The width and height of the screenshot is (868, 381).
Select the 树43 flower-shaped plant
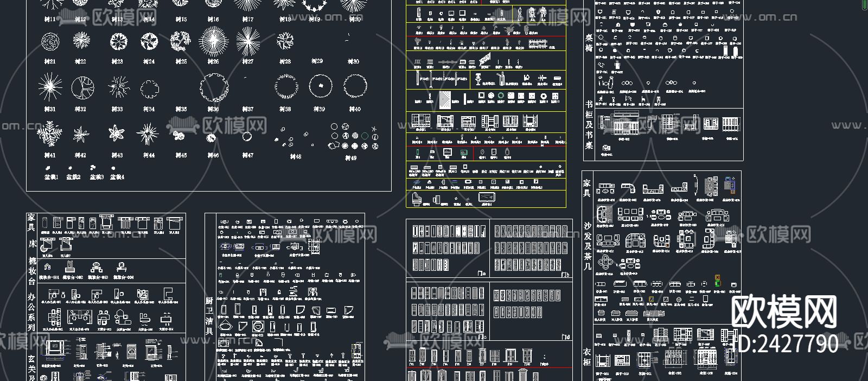[x=116, y=133]
